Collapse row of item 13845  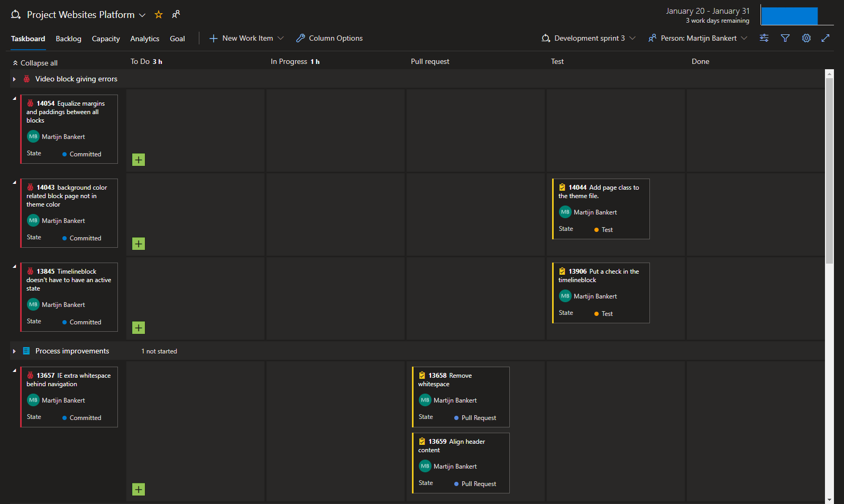[15, 266]
